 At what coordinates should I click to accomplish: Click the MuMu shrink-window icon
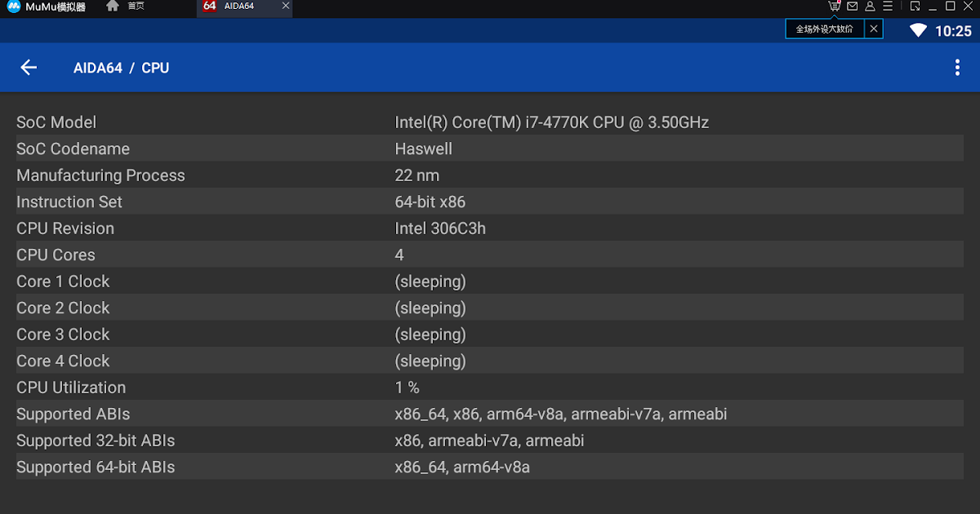tap(915, 7)
